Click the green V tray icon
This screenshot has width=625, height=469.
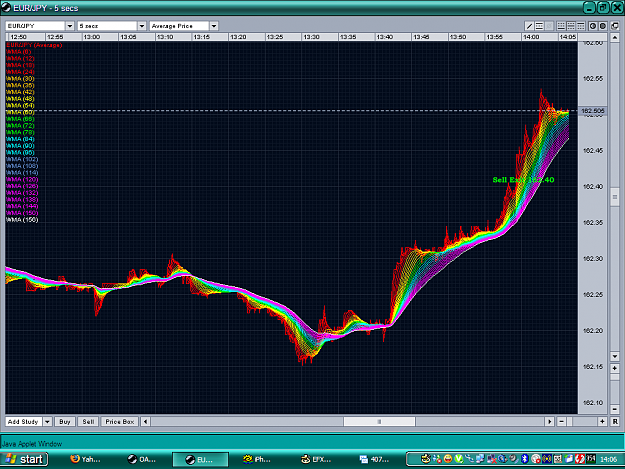(459, 459)
